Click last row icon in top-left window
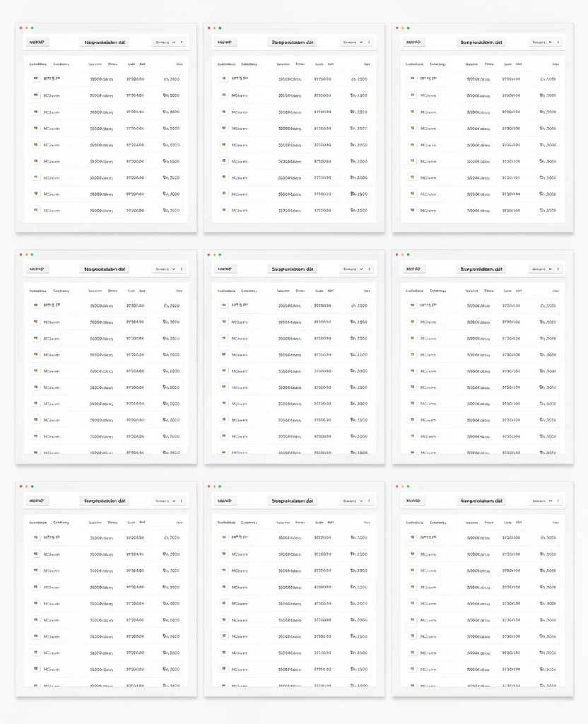Image resolution: width=588 pixels, height=724 pixels. tap(35, 210)
